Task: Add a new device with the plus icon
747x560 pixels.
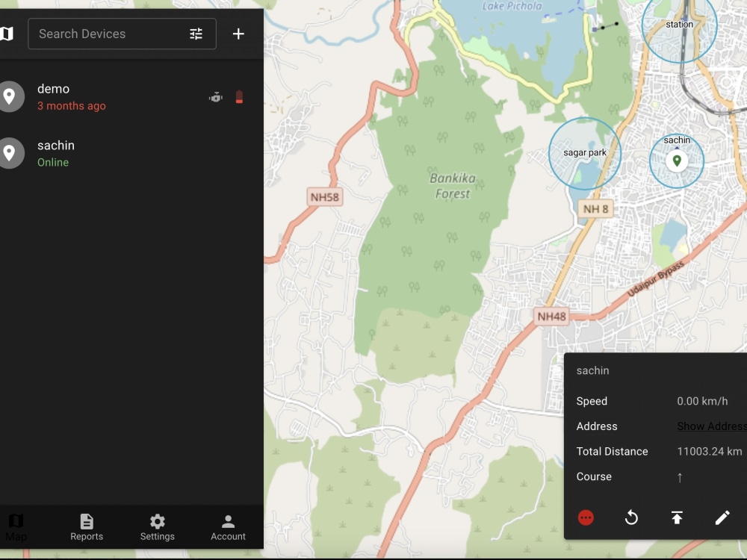Action: pos(238,34)
